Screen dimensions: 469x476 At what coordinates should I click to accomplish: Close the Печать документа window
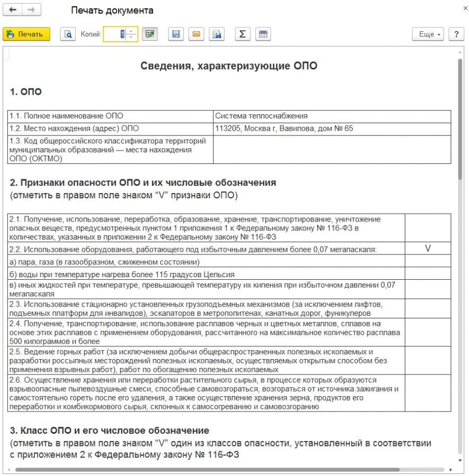click(465, 8)
